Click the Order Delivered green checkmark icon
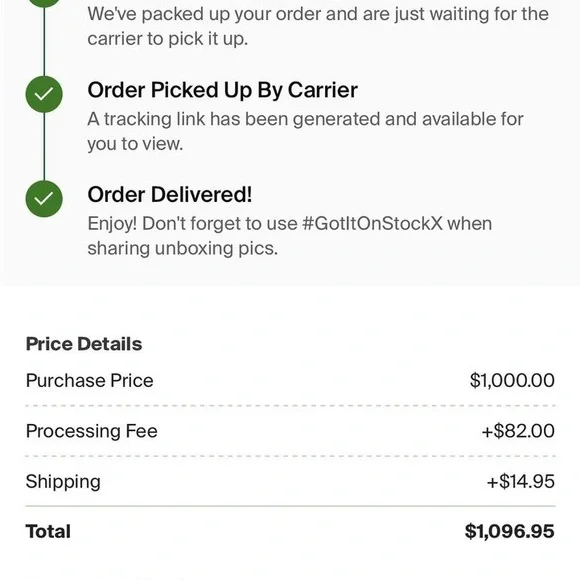 coord(44,199)
